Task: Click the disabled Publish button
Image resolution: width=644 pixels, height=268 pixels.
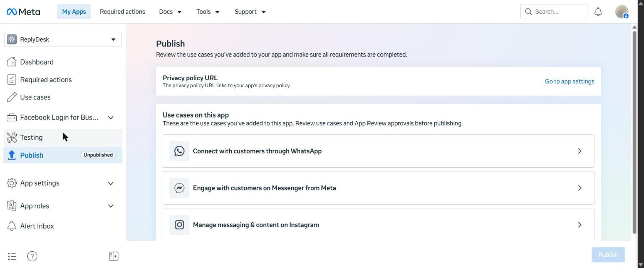Action: pos(608,255)
